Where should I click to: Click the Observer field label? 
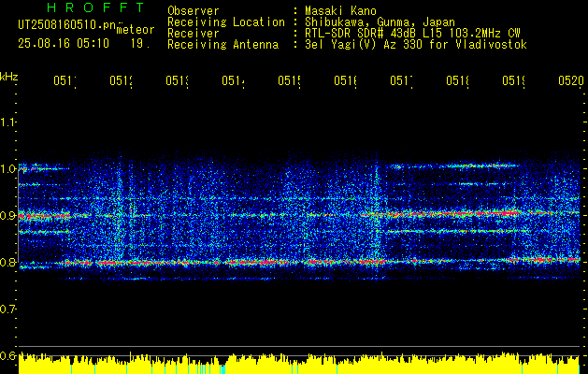[194, 10]
